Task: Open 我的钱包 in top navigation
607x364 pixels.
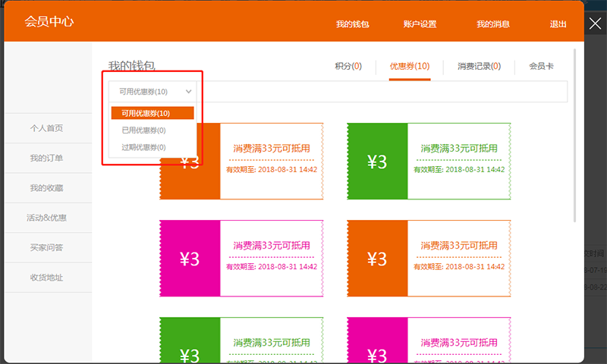Action: tap(352, 24)
